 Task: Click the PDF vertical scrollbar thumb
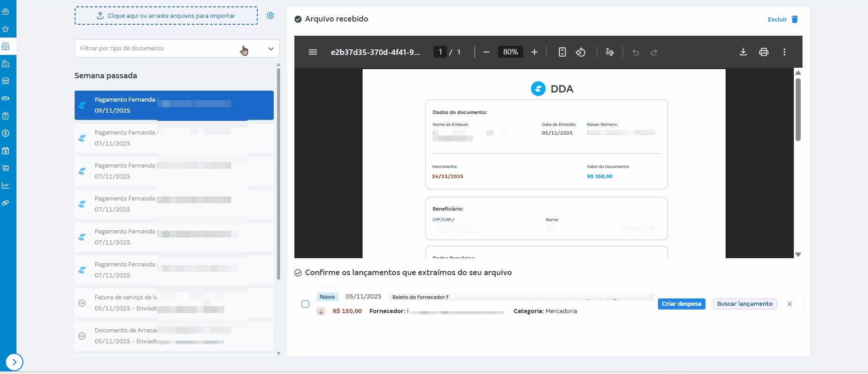coord(798,109)
